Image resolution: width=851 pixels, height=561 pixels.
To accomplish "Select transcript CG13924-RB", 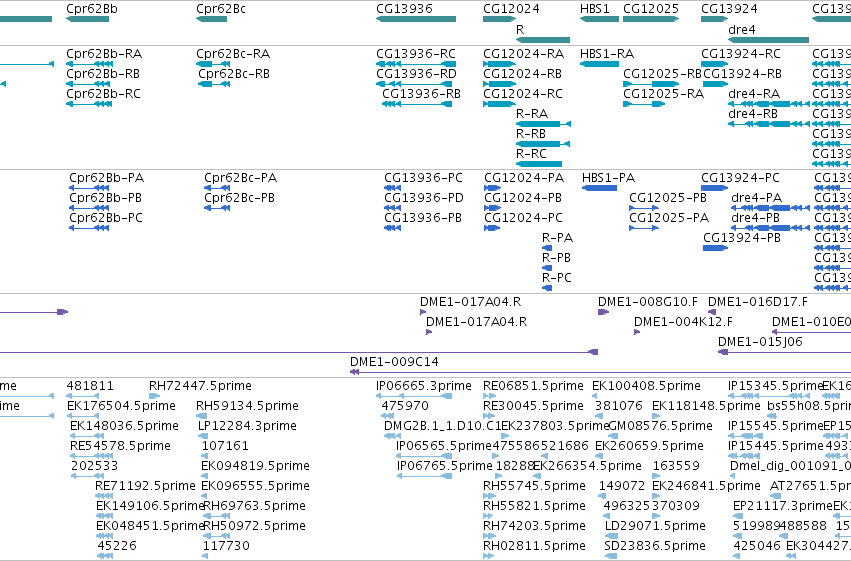I will [742, 74].
